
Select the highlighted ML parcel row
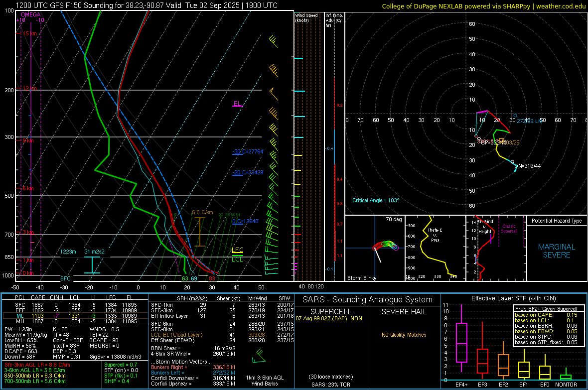(x=74, y=316)
